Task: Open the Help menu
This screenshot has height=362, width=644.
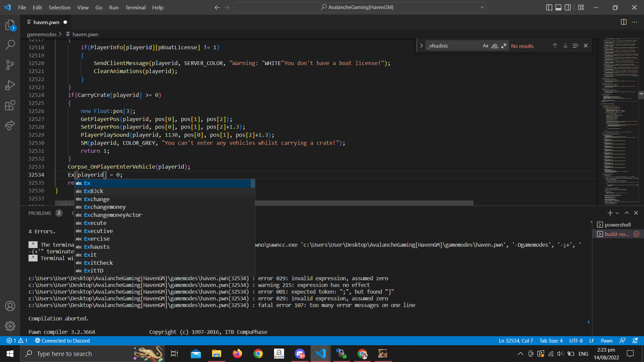Action: point(158,7)
